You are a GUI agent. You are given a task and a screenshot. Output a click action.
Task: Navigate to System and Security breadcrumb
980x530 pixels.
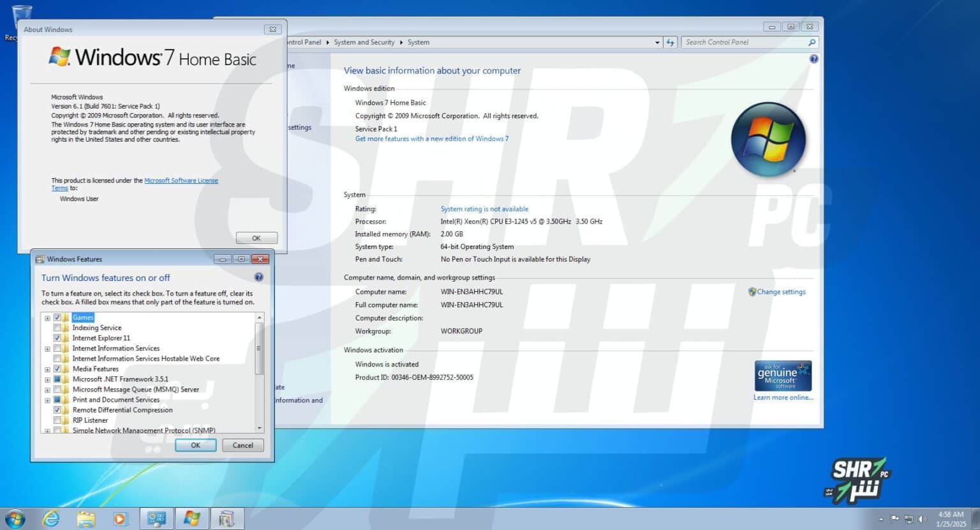click(364, 42)
